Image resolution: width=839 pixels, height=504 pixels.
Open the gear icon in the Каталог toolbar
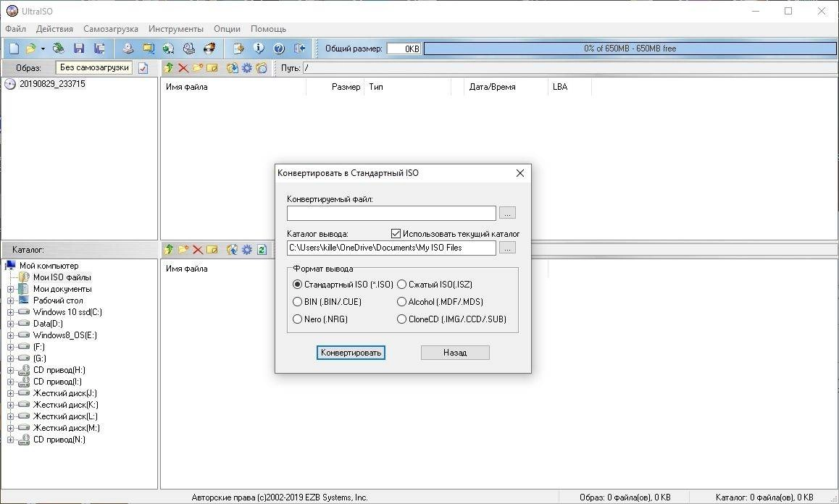point(246,249)
